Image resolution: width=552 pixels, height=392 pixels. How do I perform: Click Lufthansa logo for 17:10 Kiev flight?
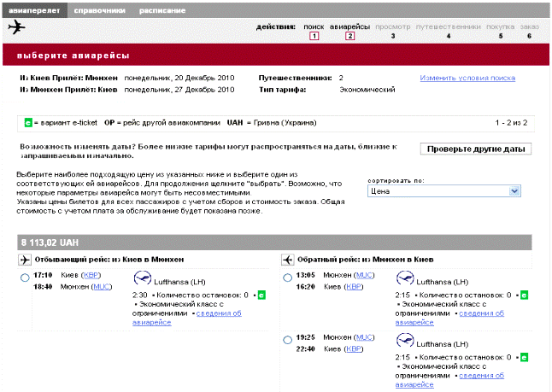coord(143,278)
